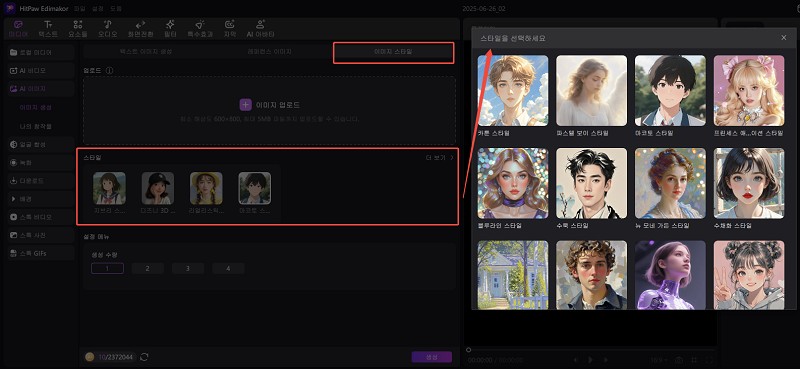
Task: Switch to 이미지 스타일 (Image Style) tab
Action: pyautogui.click(x=393, y=52)
